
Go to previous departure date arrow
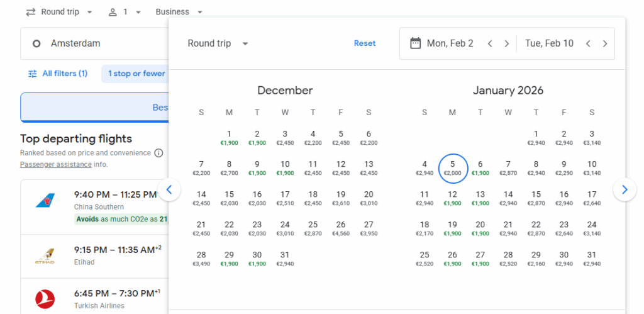(489, 43)
